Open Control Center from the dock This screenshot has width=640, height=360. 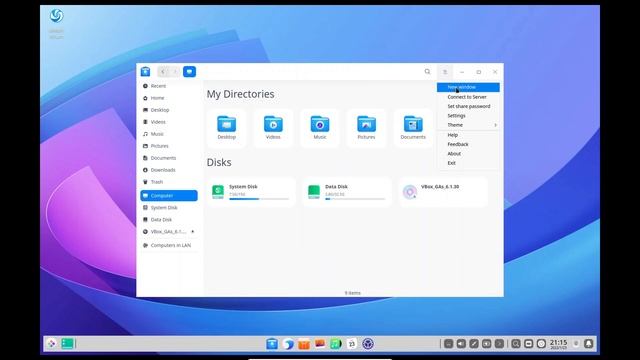(368, 344)
